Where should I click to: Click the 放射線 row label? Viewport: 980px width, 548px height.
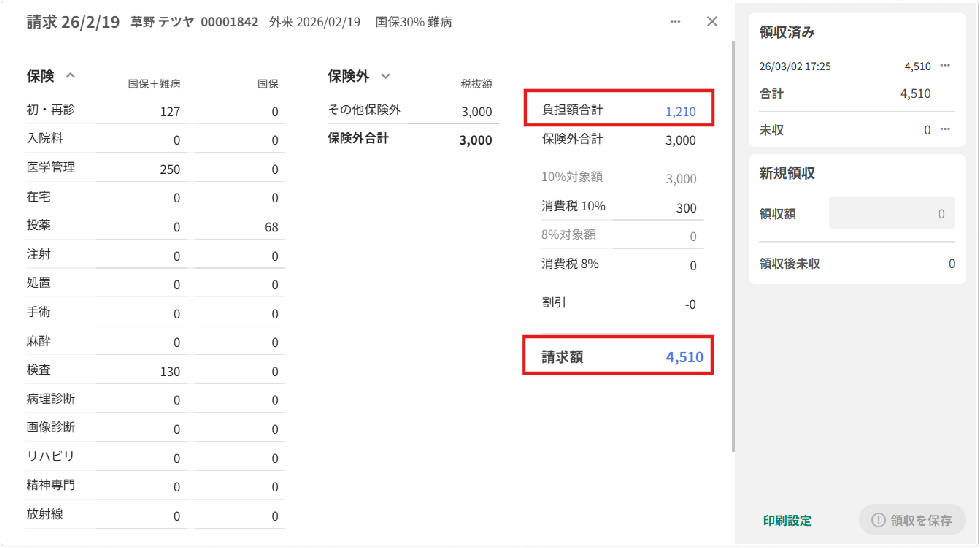[x=44, y=514]
